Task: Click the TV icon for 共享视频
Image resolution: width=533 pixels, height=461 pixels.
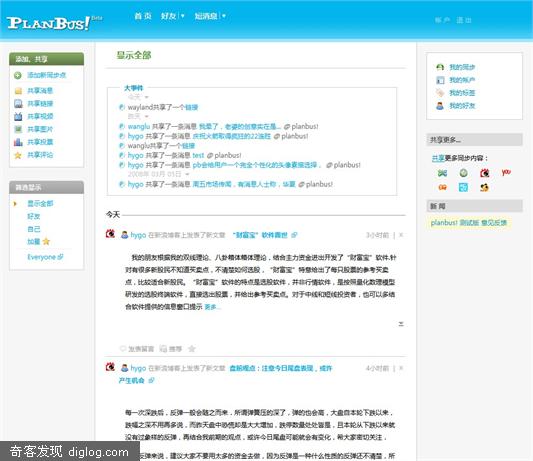Action: point(18,116)
